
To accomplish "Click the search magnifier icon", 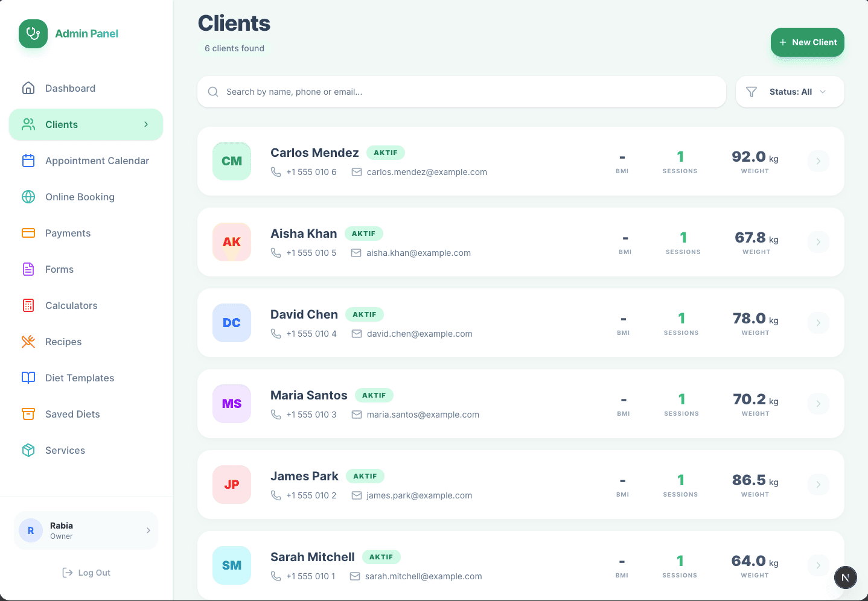I will click(x=213, y=92).
